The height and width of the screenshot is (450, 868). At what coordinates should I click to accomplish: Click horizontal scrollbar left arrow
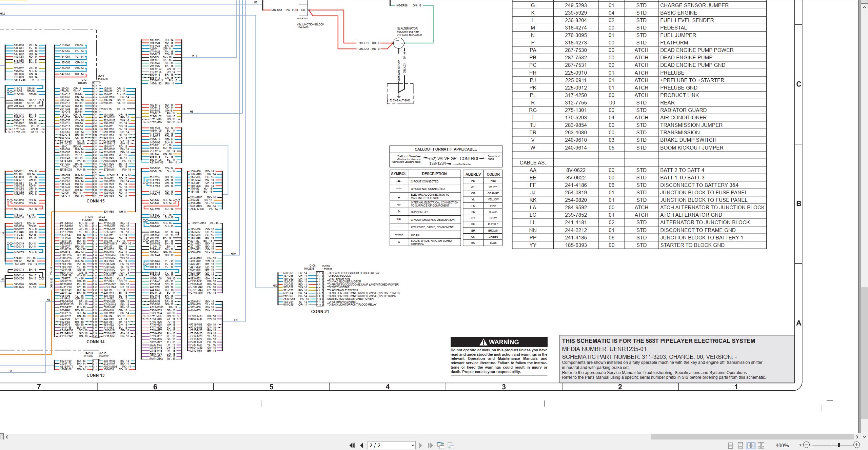pyautogui.click(x=7, y=437)
